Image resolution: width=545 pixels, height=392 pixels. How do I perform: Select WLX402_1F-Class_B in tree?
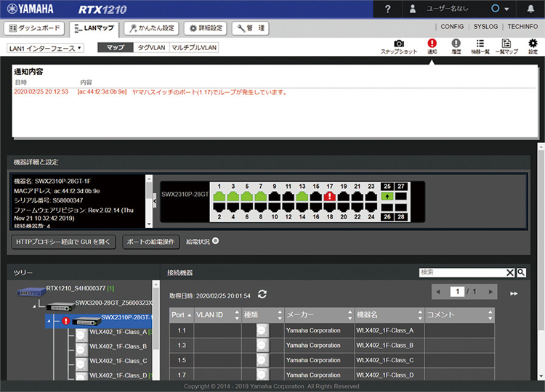coord(118,346)
